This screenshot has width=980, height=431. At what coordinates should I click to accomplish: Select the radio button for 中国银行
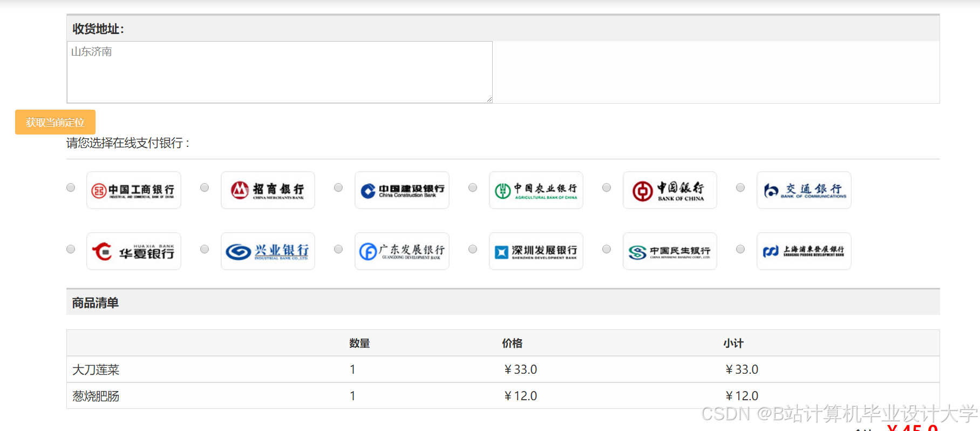(607, 187)
